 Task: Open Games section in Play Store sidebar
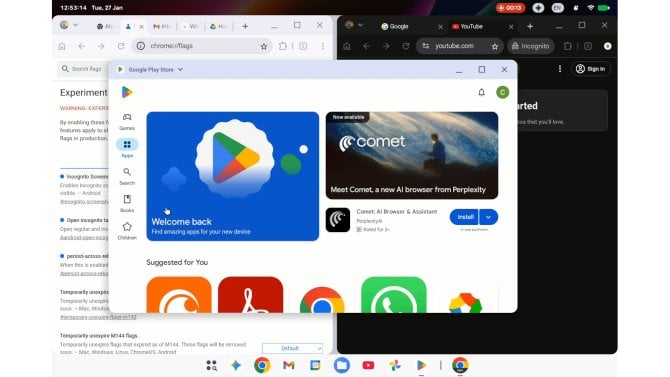coord(127,122)
